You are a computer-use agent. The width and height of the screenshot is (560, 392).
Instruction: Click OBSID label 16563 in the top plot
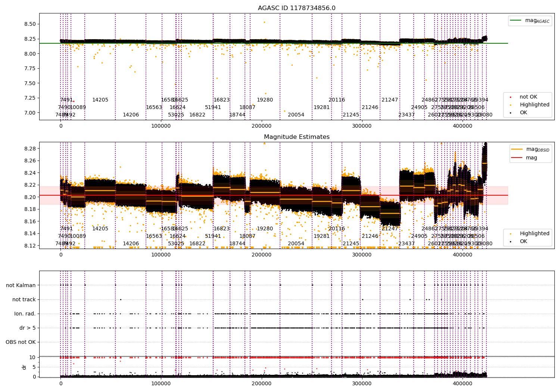coord(154,108)
